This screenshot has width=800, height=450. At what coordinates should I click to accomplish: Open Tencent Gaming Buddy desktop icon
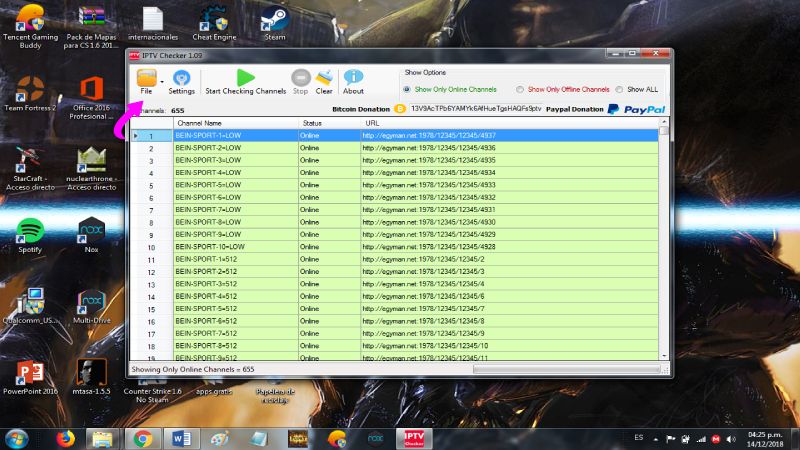coord(31,27)
